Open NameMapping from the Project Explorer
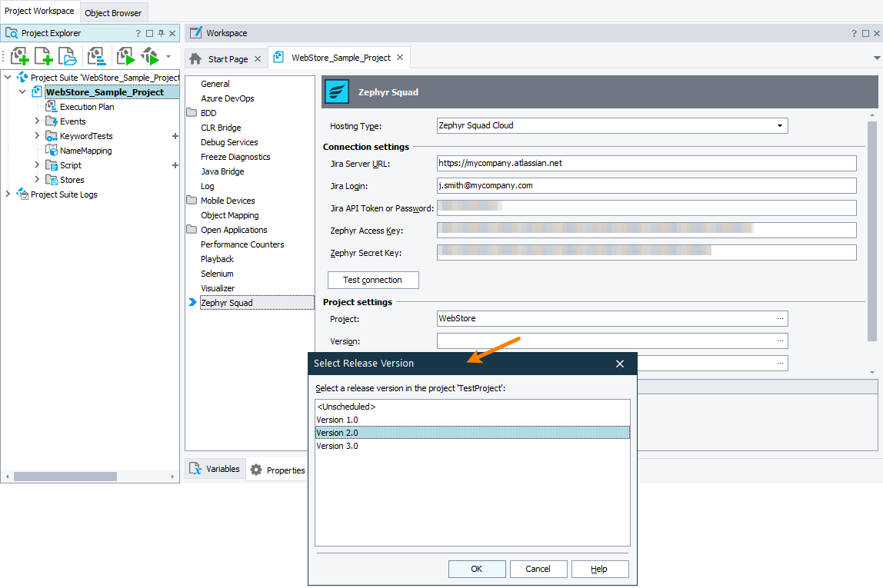 (x=85, y=150)
